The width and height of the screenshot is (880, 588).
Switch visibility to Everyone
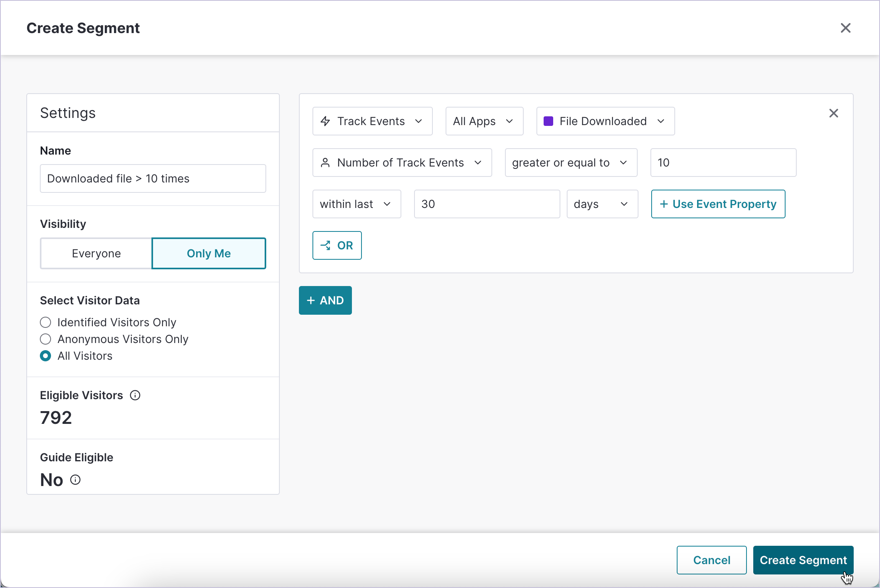coord(96,253)
